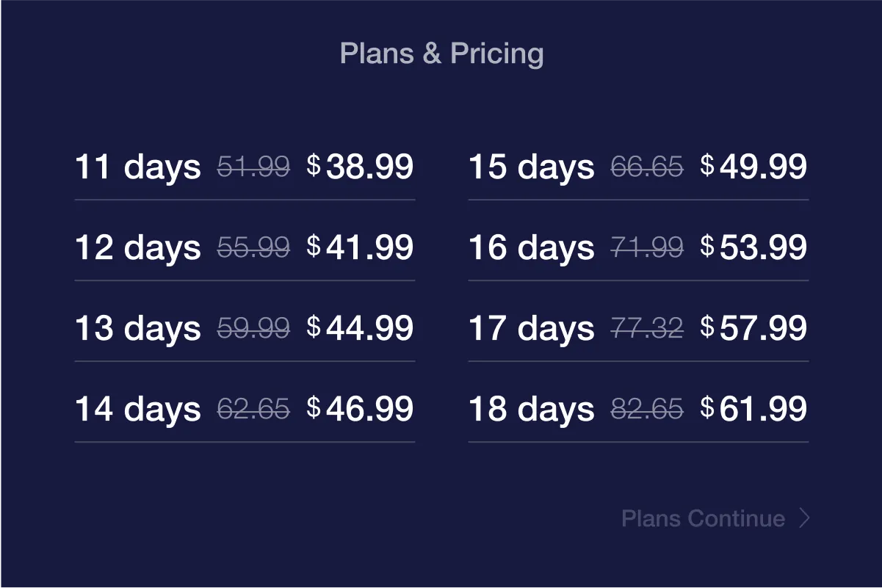The width and height of the screenshot is (882, 588).
Task: Click the $38.99 price
Action: coord(360,167)
